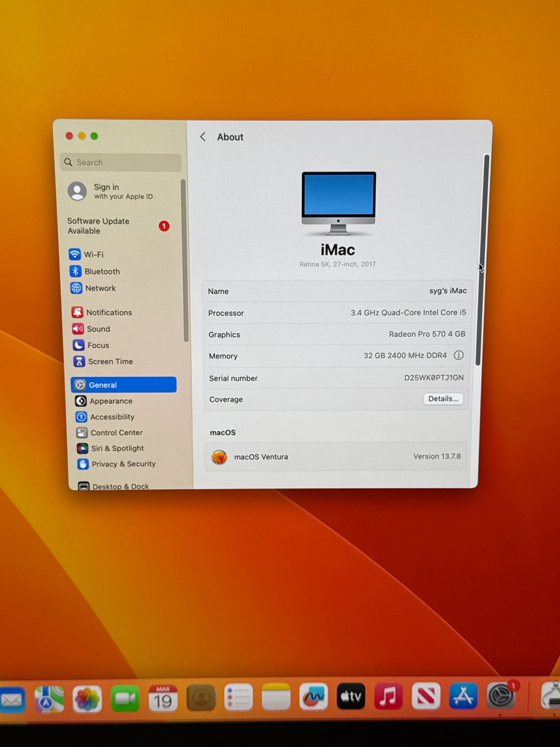Click the Name row syg's iMac
Viewport: 560px width, 747px height.
pyautogui.click(x=336, y=291)
